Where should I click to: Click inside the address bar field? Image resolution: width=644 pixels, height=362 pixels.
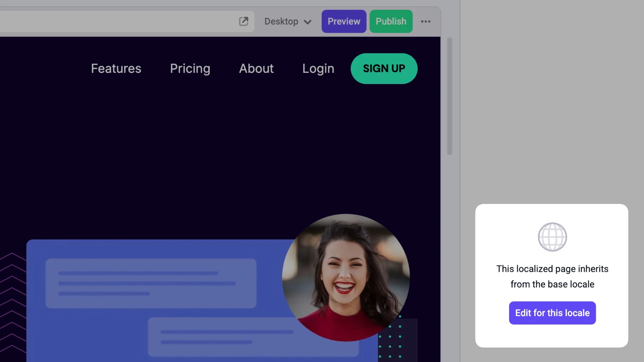pos(121,21)
